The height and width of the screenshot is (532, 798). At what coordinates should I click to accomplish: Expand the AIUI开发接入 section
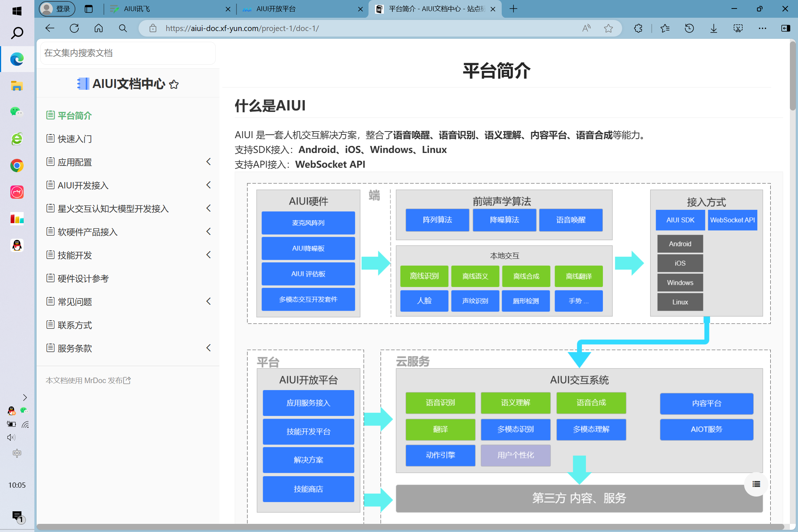[209, 185]
